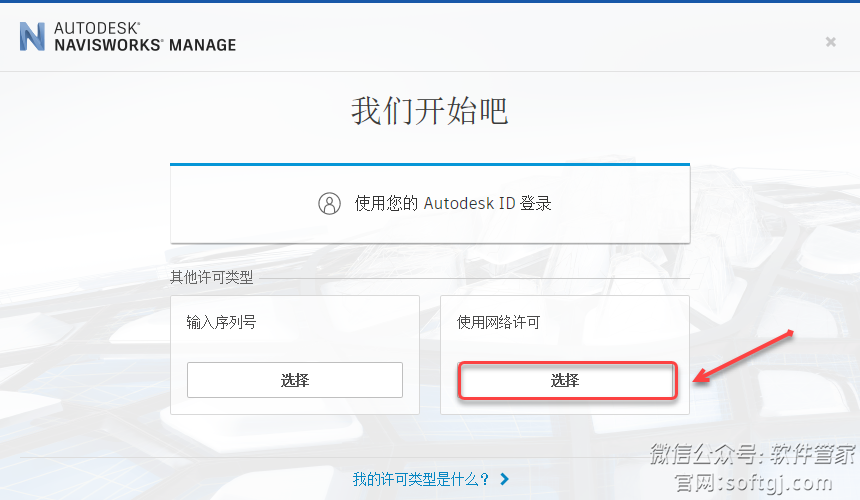Click the red arrow annotation
The width and height of the screenshot is (860, 500).
point(745,354)
